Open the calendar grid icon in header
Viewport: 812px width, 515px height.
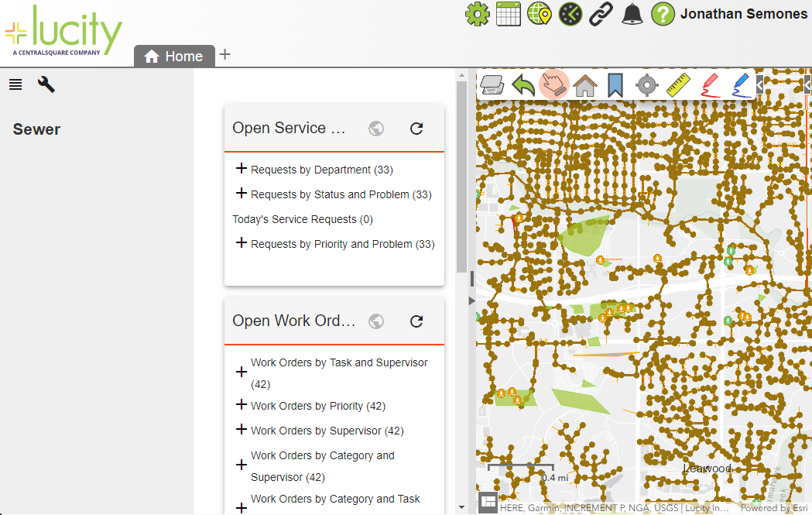508,14
